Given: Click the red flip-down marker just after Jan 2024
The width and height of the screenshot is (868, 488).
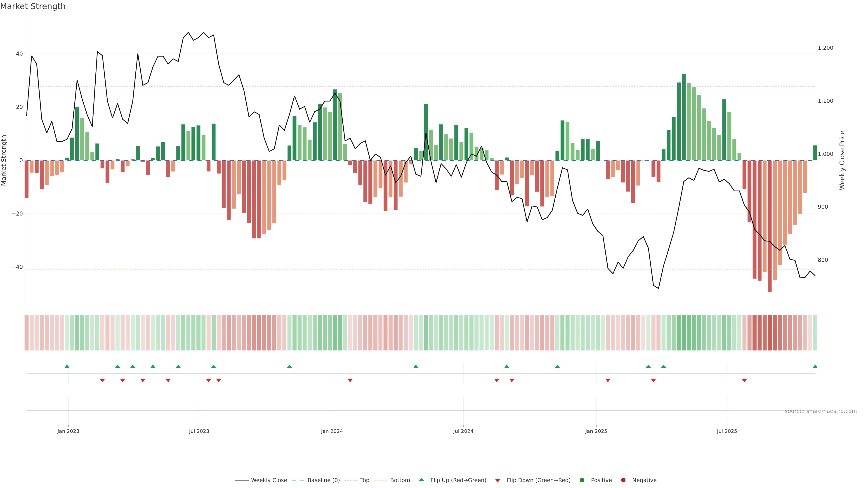Looking at the screenshot, I should click(x=350, y=380).
